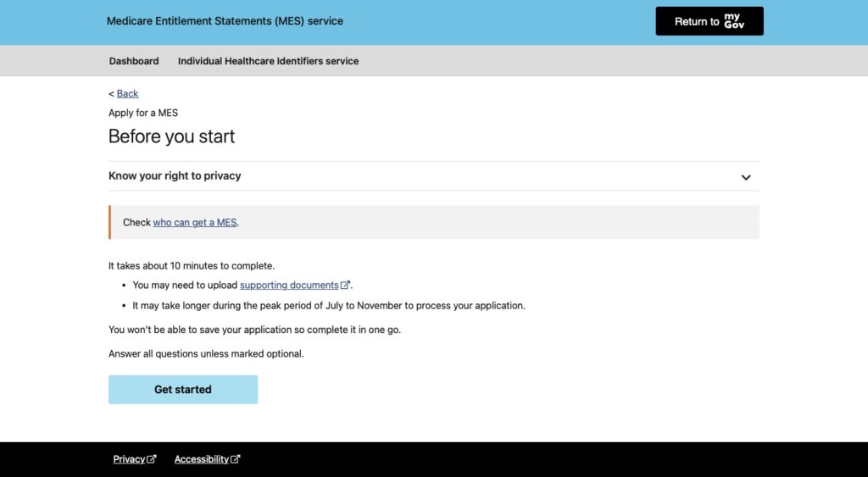Viewport: 868px width, 477px height.
Task: Open the Dashboard menu item
Action: (x=134, y=61)
